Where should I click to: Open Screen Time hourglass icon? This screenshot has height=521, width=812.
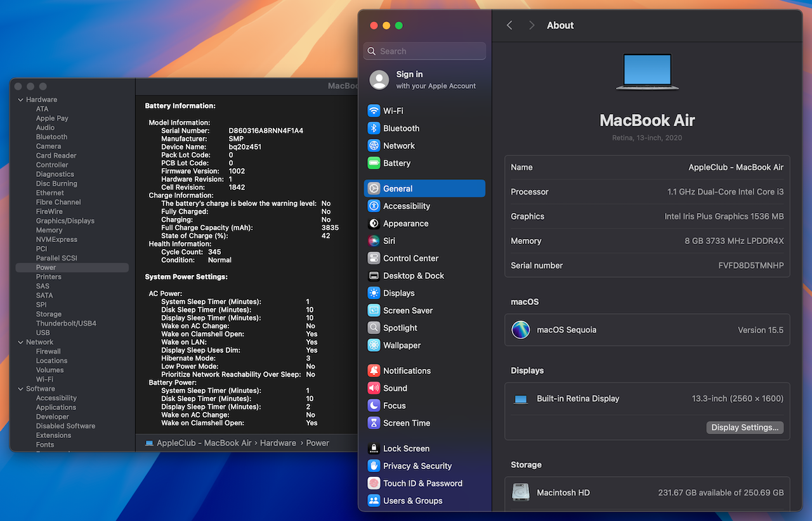point(374,423)
